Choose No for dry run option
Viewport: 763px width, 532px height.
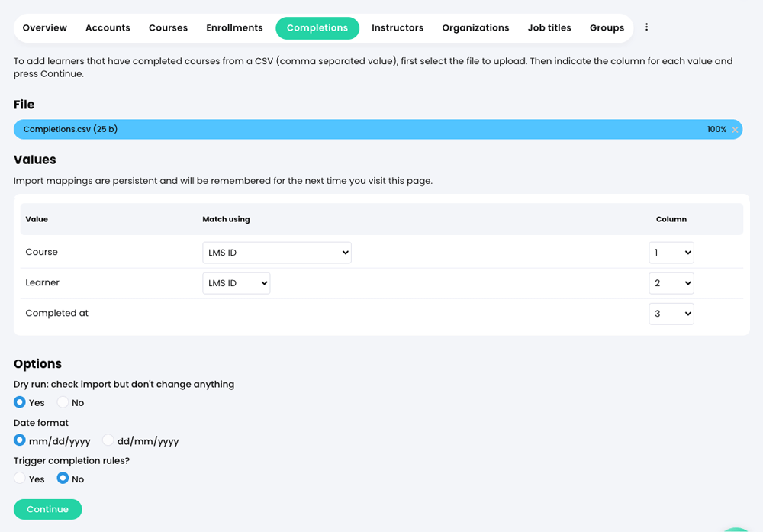click(x=63, y=402)
